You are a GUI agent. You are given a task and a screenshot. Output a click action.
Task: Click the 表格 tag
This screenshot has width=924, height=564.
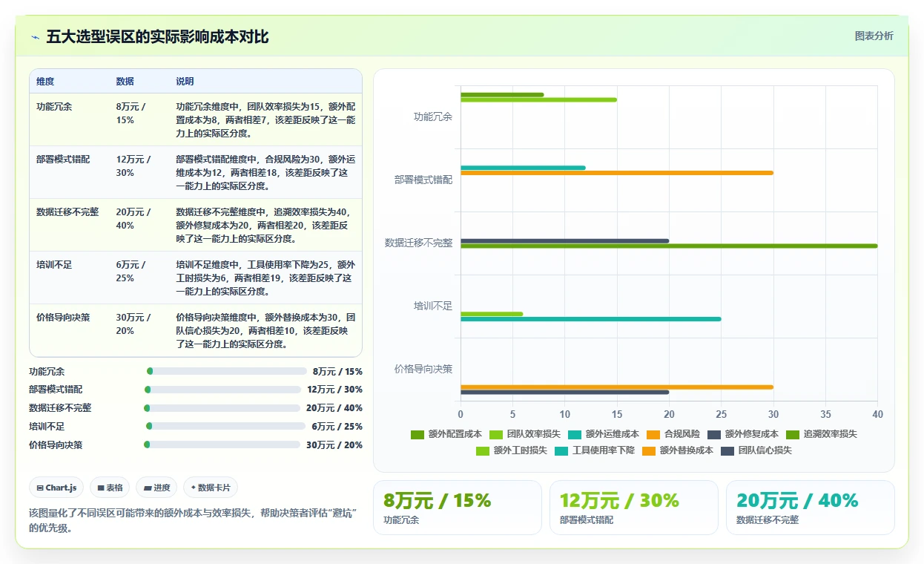click(x=110, y=488)
